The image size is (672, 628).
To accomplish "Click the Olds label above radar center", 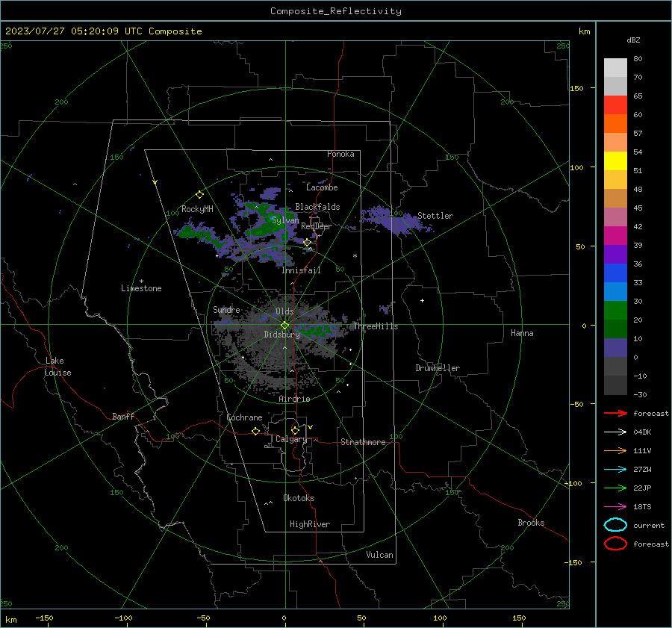I will coord(284,311).
